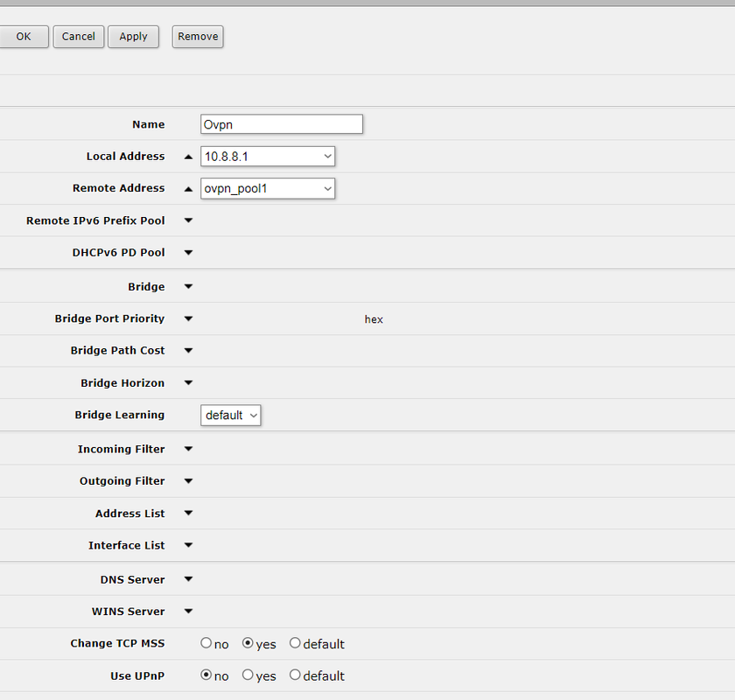This screenshot has height=700, width=735.
Task: Set Change TCP MSS to no
Action: (x=206, y=643)
